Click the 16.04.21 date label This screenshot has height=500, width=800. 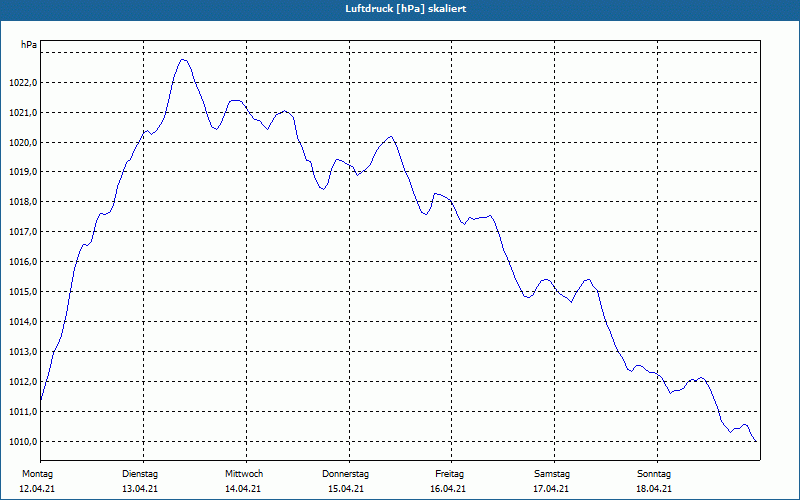[x=448, y=489]
